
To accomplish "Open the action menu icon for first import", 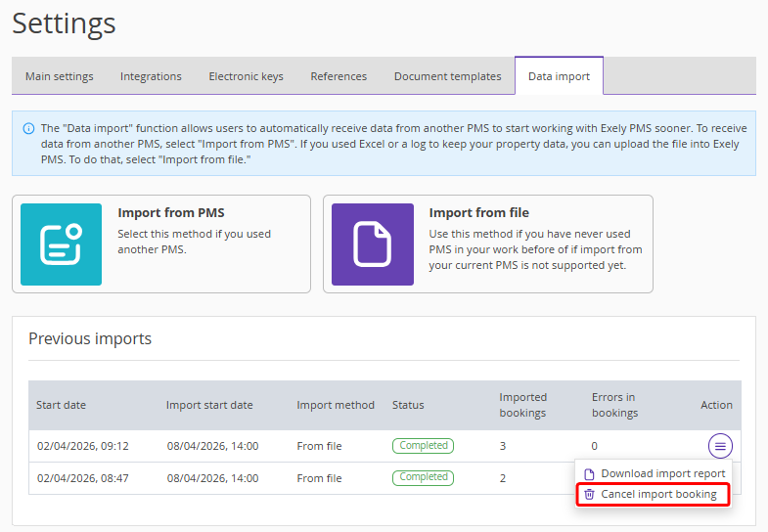I will [x=720, y=446].
